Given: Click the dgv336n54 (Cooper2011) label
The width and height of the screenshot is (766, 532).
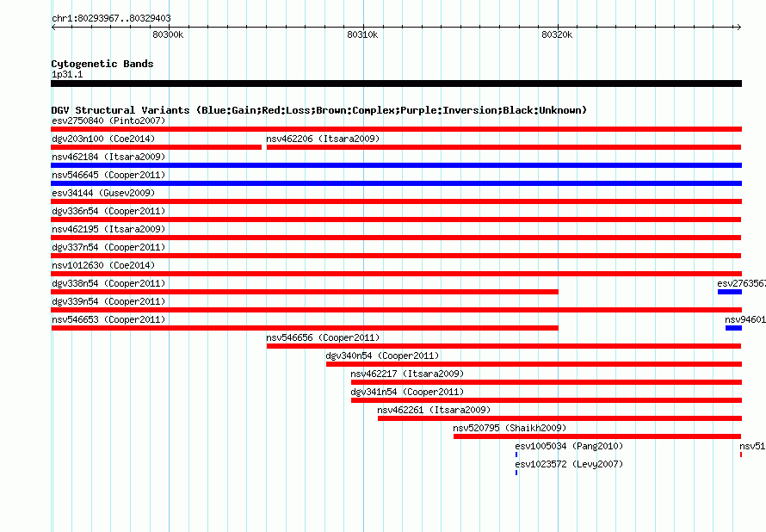Looking at the screenshot, I should [108, 211].
